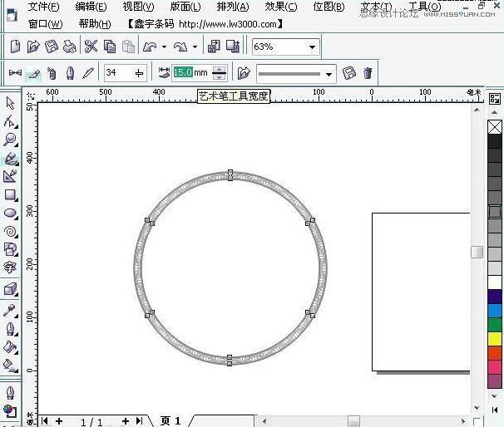Click the Paste clipboard icon
Screen dimensions: 504x427
point(128,47)
